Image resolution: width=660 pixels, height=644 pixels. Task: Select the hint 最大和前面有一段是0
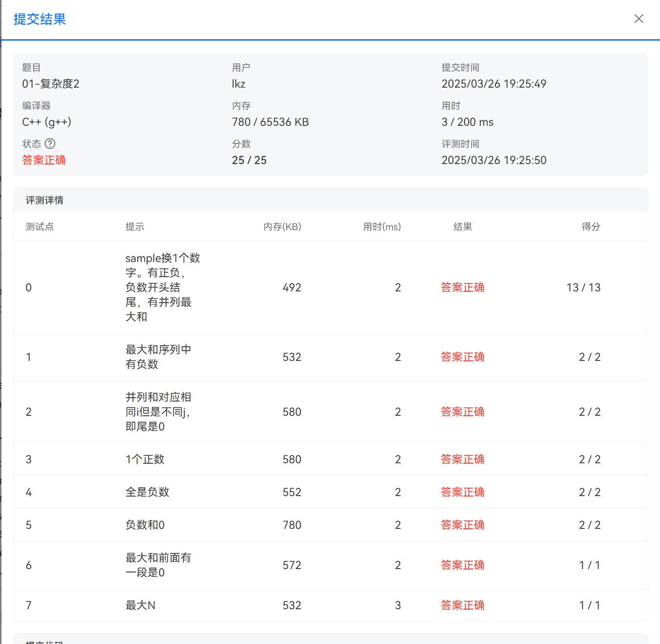point(158,565)
